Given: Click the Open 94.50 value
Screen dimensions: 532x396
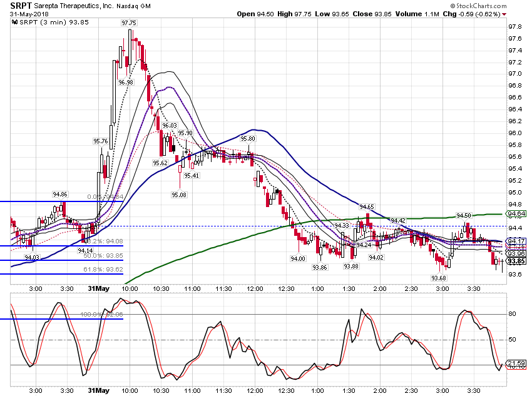Looking at the screenshot, I should 255,14.
